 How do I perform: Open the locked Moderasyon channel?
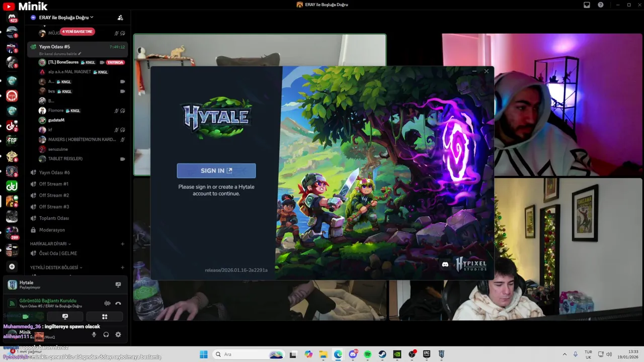(x=52, y=230)
